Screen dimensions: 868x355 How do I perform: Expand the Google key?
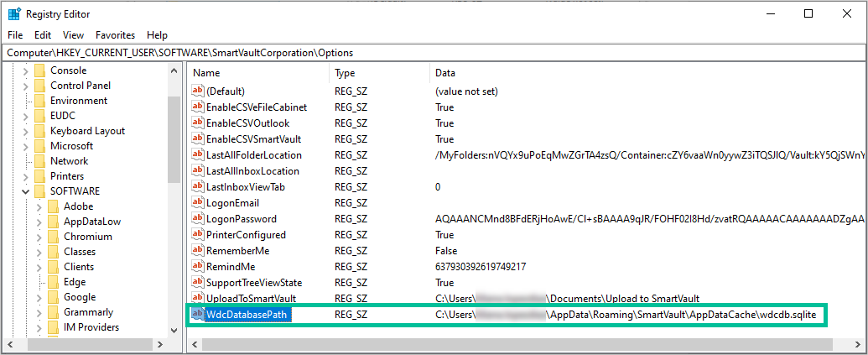click(x=39, y=297)
